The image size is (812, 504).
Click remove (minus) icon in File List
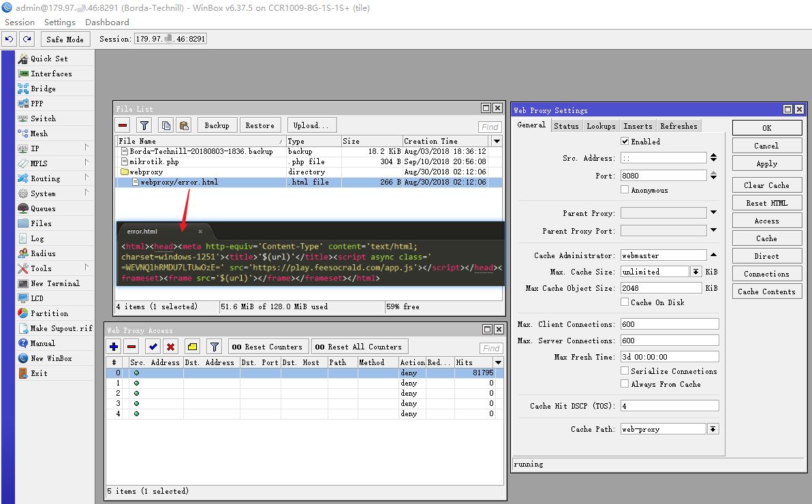123,125
